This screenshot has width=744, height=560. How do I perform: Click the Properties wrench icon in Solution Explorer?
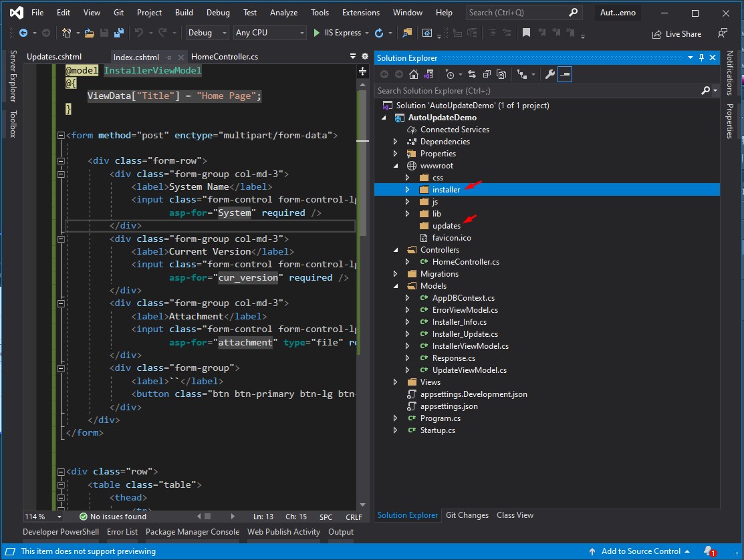(x=549, y=74)
